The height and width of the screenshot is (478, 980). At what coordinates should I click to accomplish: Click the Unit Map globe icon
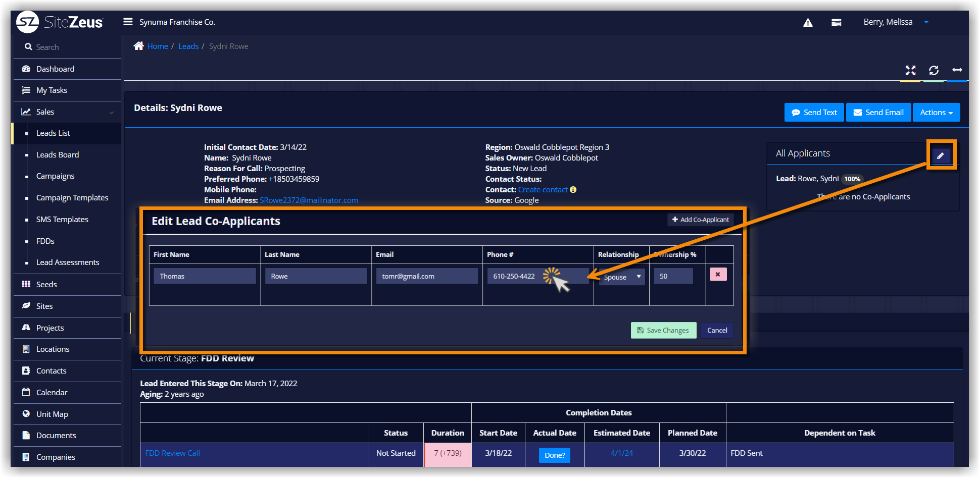pyautogui.click(x=26, y=414)
